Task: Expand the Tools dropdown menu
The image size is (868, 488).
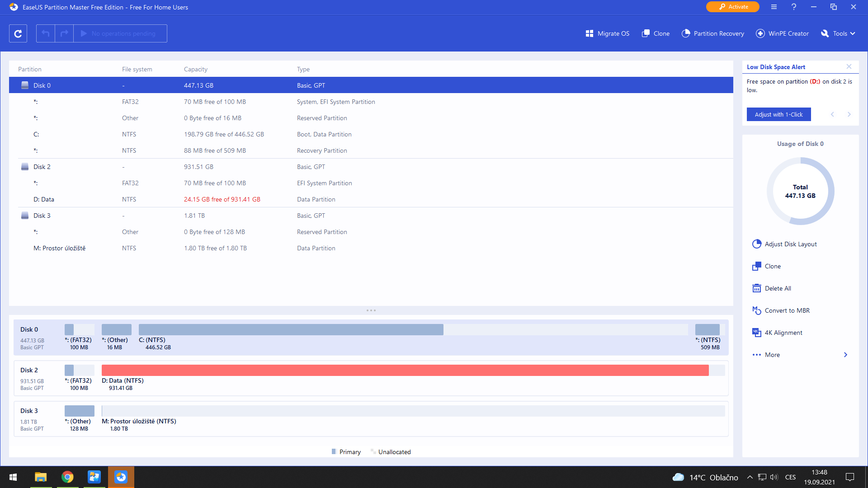Action: [838, 33]
